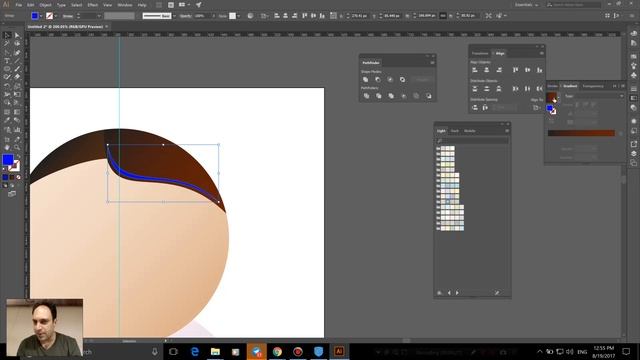Bring stroke box forward in Tools panel
640x360 pixels.
pos(15,166)
